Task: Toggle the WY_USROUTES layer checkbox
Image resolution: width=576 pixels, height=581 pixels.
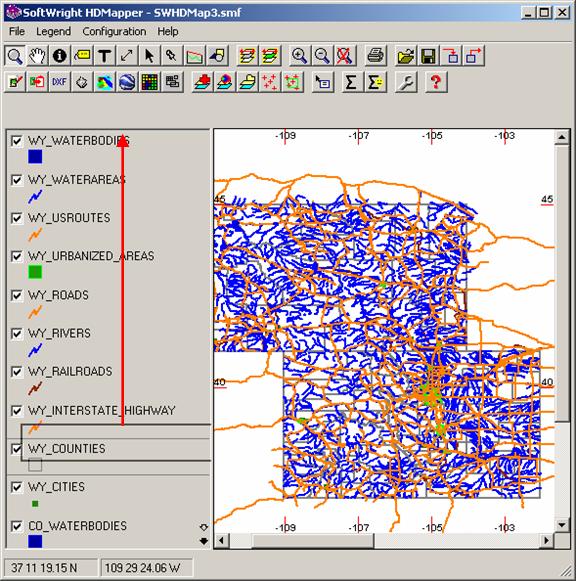Action: click(x=16, y=218)
